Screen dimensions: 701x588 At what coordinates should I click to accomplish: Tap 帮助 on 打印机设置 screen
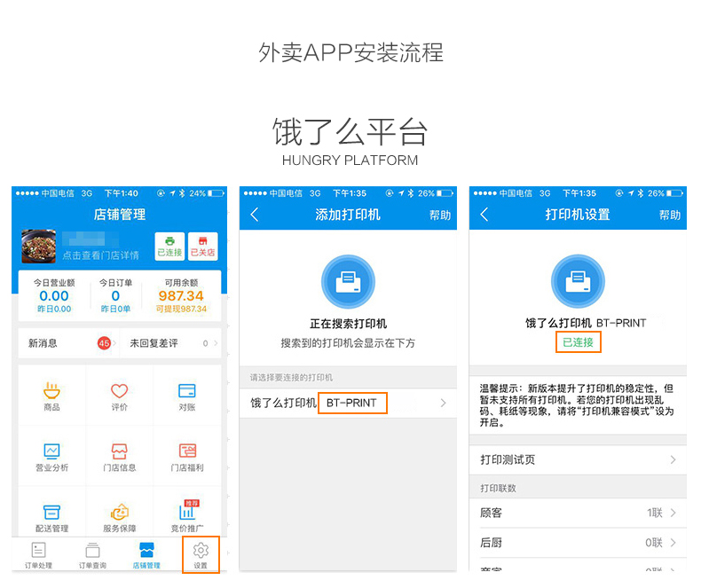(670, 216)
